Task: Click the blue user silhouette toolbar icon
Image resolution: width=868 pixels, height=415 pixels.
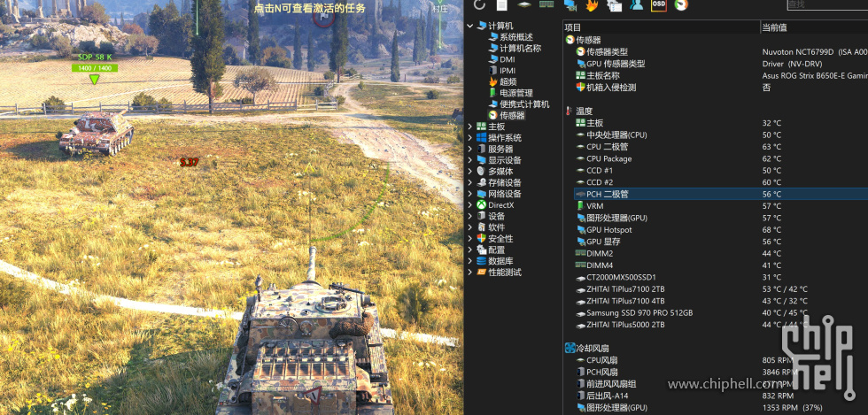Action: (x=636, y=5)
